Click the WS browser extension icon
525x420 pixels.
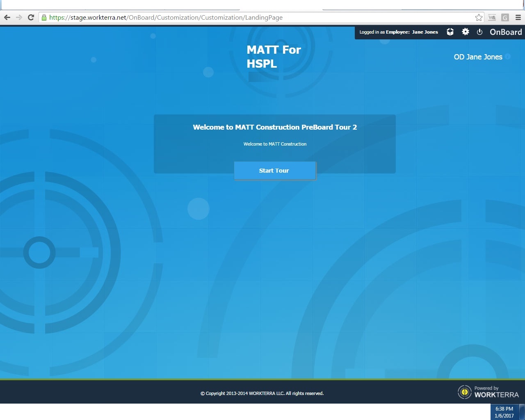click(492, 18)
